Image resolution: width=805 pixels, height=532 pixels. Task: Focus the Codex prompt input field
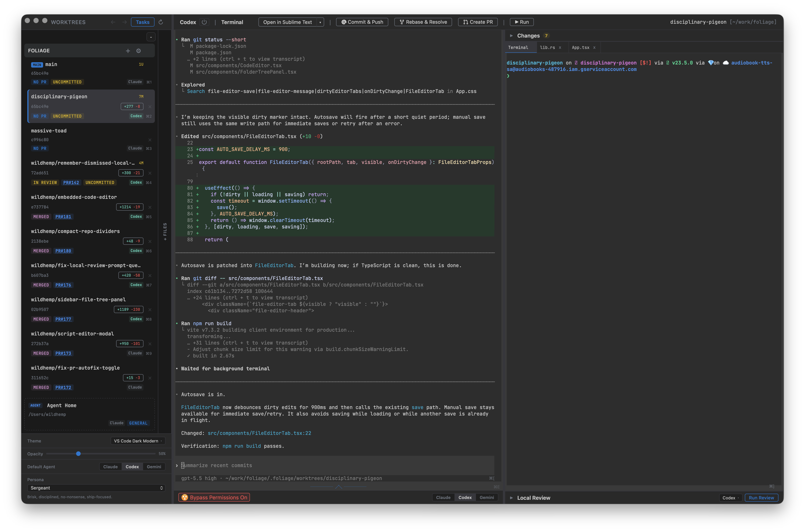(x=335, y=466)
